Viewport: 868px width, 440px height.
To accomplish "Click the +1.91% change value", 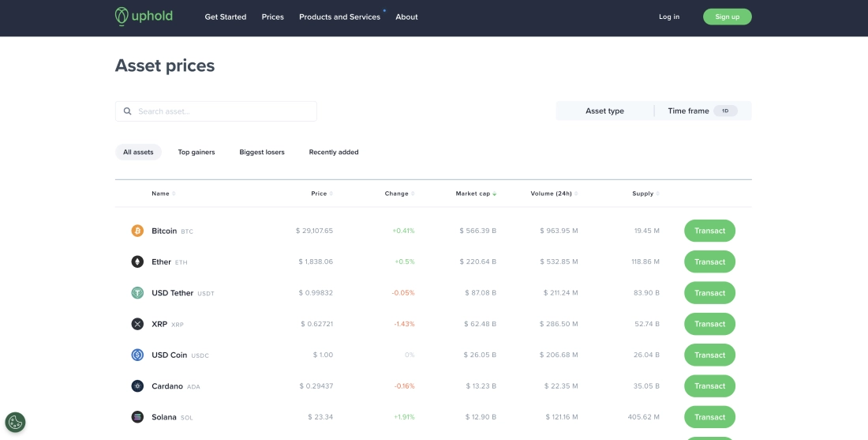I will point(404,417).
